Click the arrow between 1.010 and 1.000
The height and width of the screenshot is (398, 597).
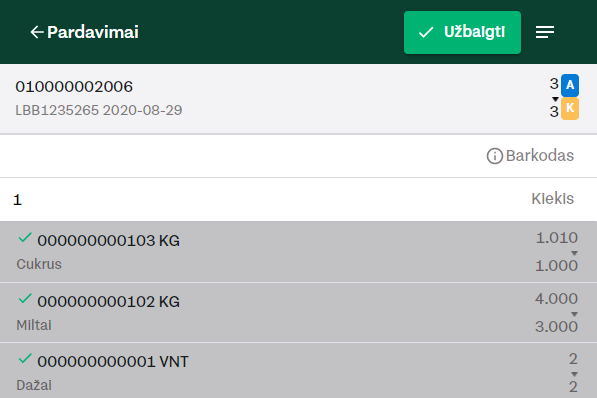tap(574, 253)
